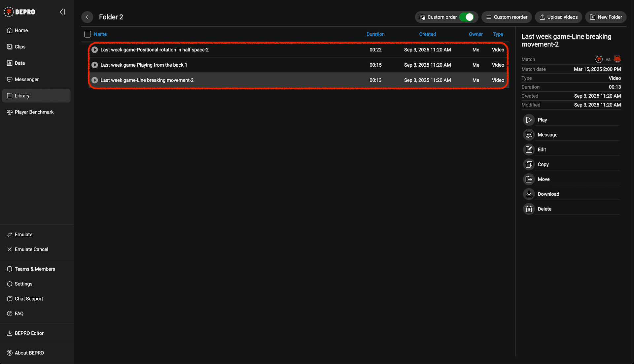Viewport: 634px width, 364px height.
Task: Click the Copy duplicate icon
Action: pyautogui.click(x=529, y=164)
